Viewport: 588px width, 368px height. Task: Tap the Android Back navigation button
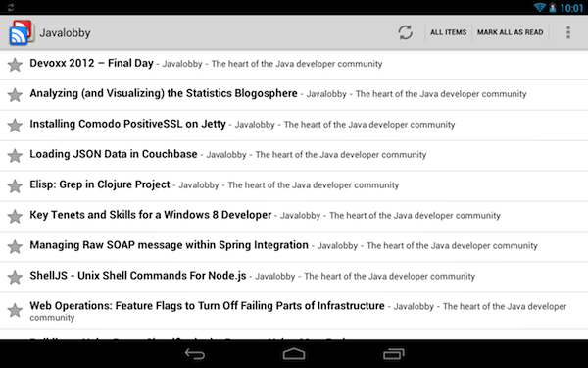click(195, 353)
